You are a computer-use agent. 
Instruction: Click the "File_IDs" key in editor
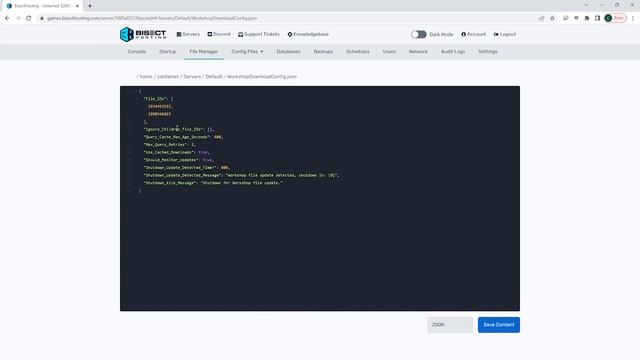click(155, 99)
